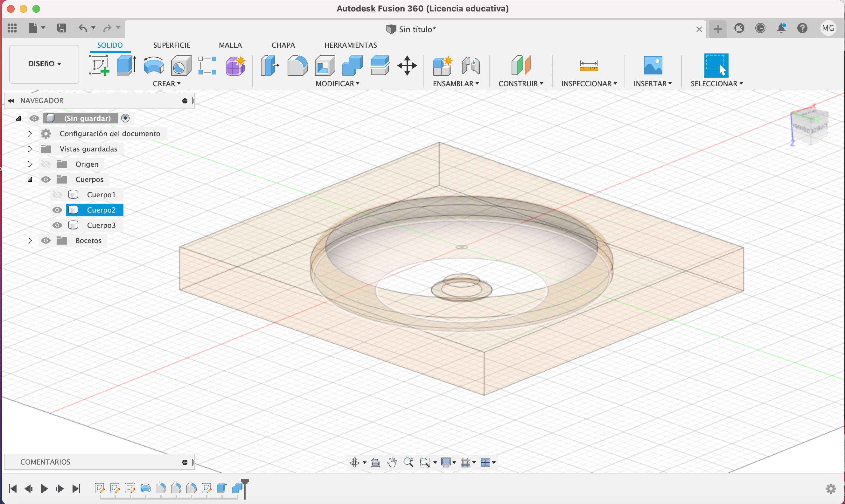This screenshot has height=504, width=845.
Task: Click the ViewCube orientation widget
Action: [810, 126]
